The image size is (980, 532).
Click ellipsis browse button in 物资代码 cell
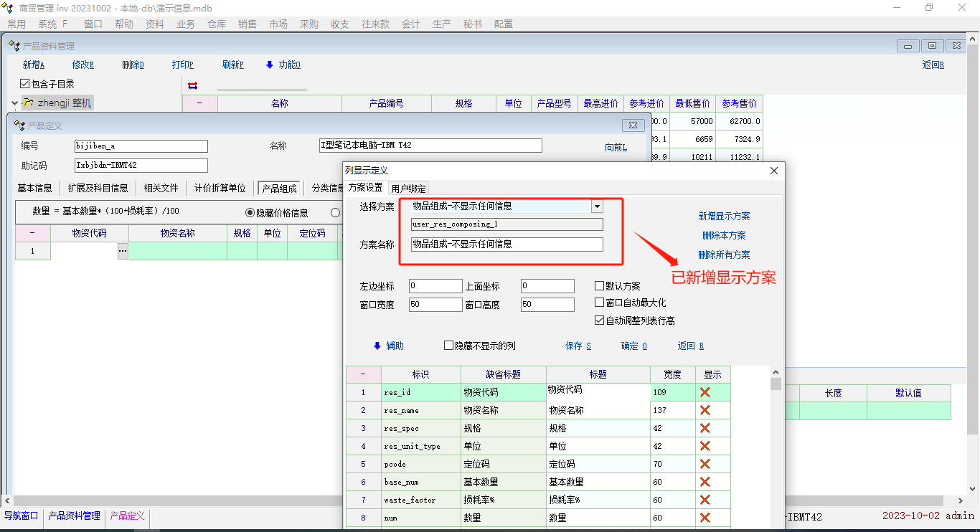pos(123,251)
